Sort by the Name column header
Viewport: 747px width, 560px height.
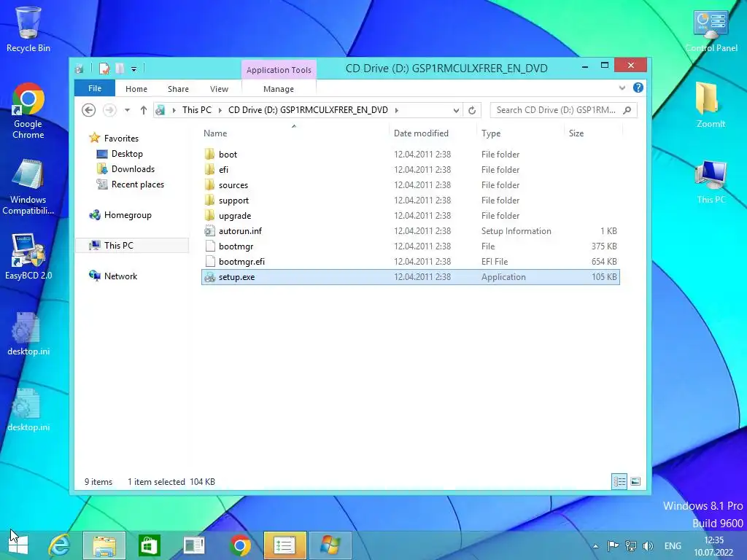[x=295, y=133]
